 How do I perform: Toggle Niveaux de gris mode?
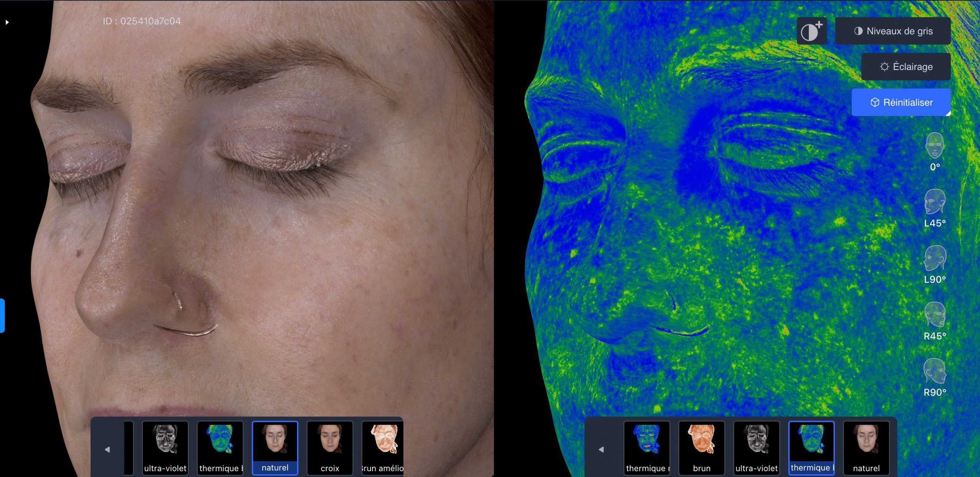[893, 31]
